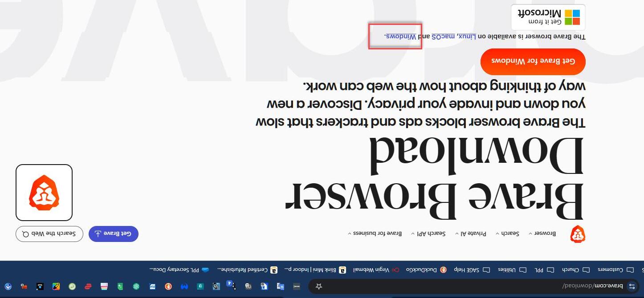Open the Search API navigation menu
The width and height of the screenshot is (644, 298).
[x=428, y=233]
